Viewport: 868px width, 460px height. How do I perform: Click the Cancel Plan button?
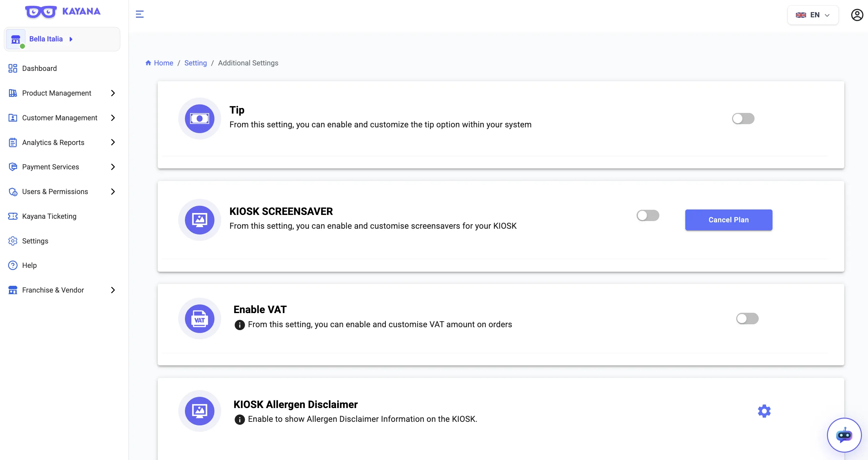click(x=729, y=220)
